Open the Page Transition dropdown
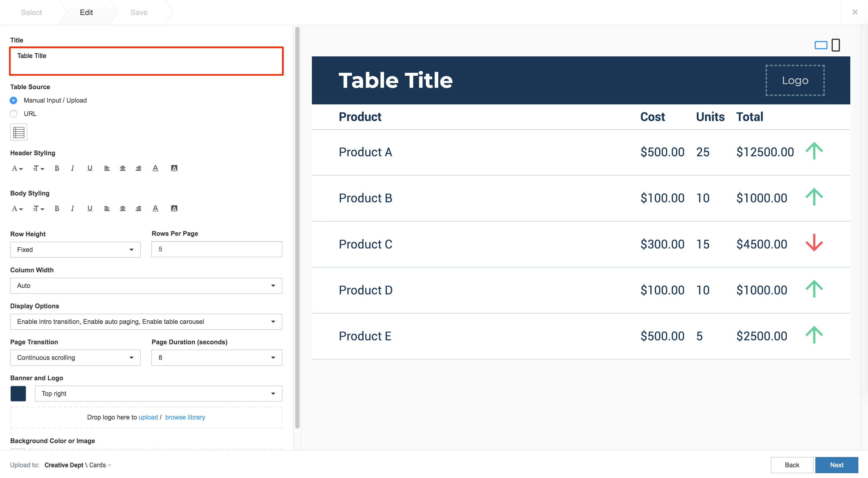This screenshot has width=868, height=478. click(x=75, y=357)
